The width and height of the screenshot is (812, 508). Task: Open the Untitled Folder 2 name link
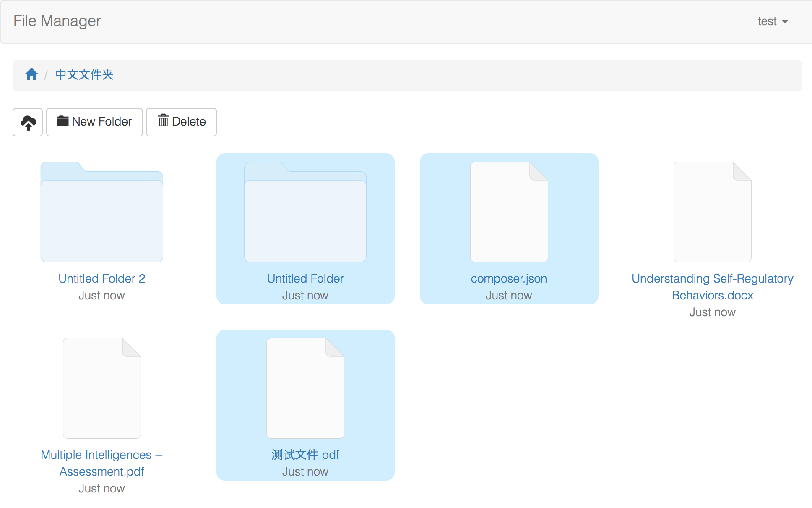coord(101,278)
